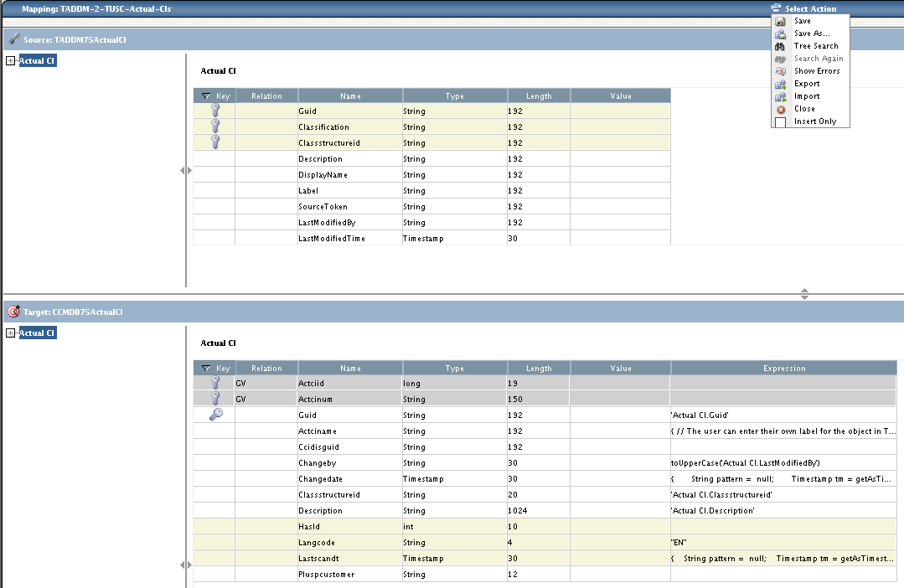Expand the source Actual CI tree node
This screenshot has height=588, width=904.
pyautogui.click(x=10, y=60)
